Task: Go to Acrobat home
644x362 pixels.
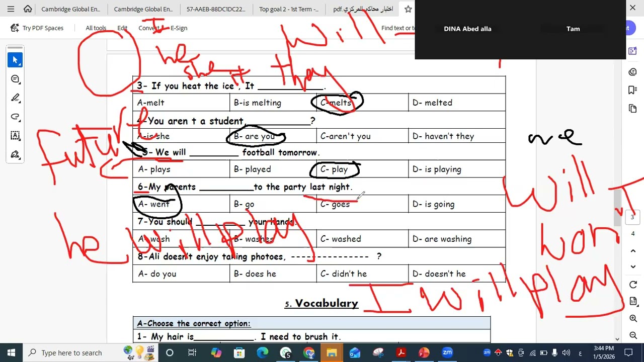Action: pyautogui.click(x=28, y=9)
